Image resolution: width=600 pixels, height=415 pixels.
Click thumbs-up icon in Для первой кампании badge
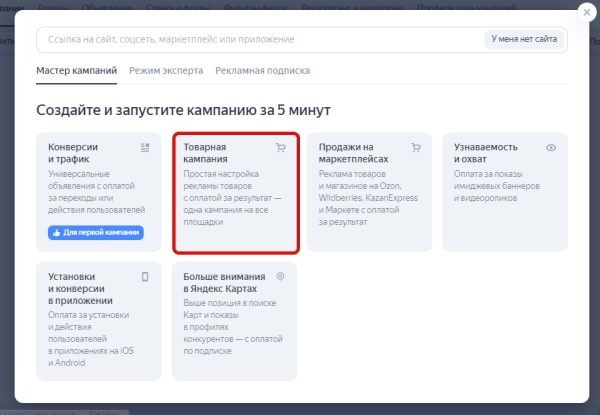(x=56, y=233)
